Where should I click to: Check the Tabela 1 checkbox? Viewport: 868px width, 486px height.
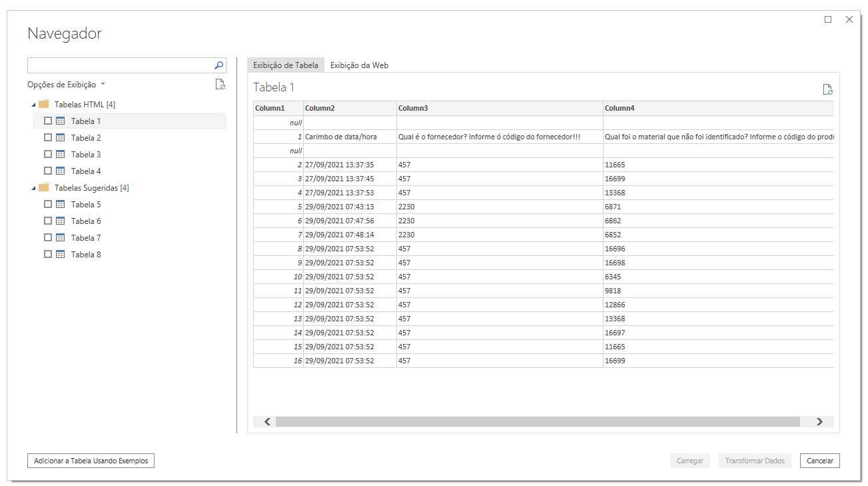point(48,121)
